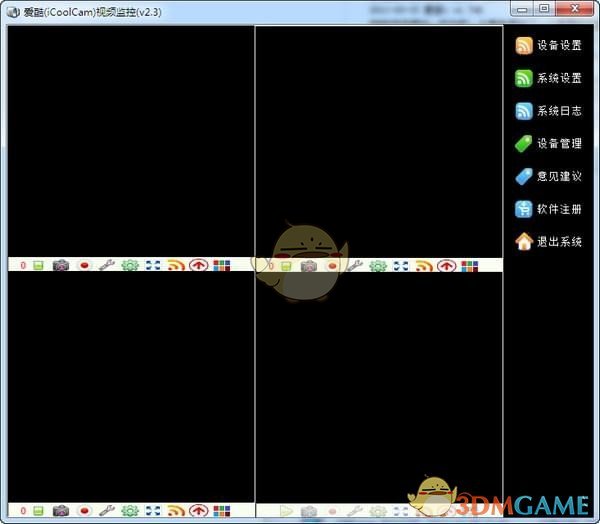Viewport: 600px width, 524px height.
Task: Take snapshot with camera icon in top-right pane
Action: tap(309, 266)
